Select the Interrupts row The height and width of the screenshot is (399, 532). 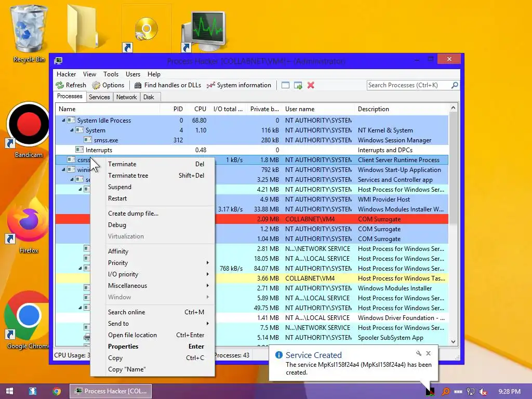pos(252,150)
